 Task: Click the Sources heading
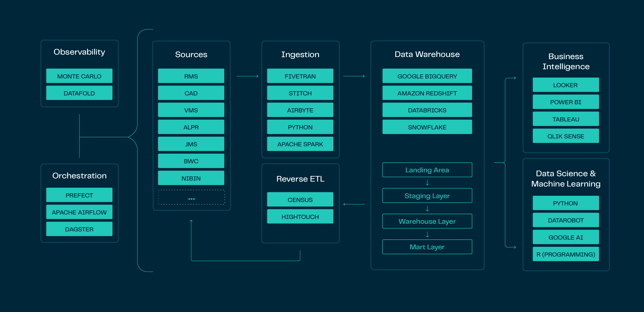[x=191, y=54]
